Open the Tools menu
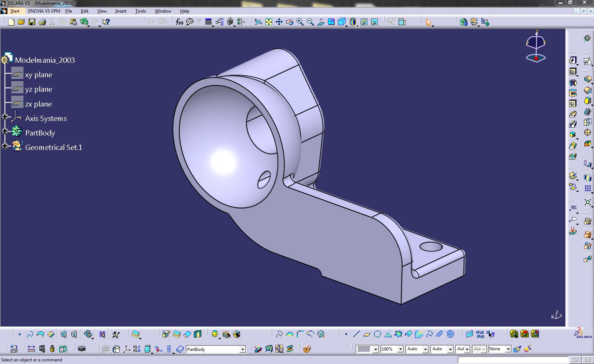Image resolution: width=594 pixels, height=364 pixels. point(140,11)
